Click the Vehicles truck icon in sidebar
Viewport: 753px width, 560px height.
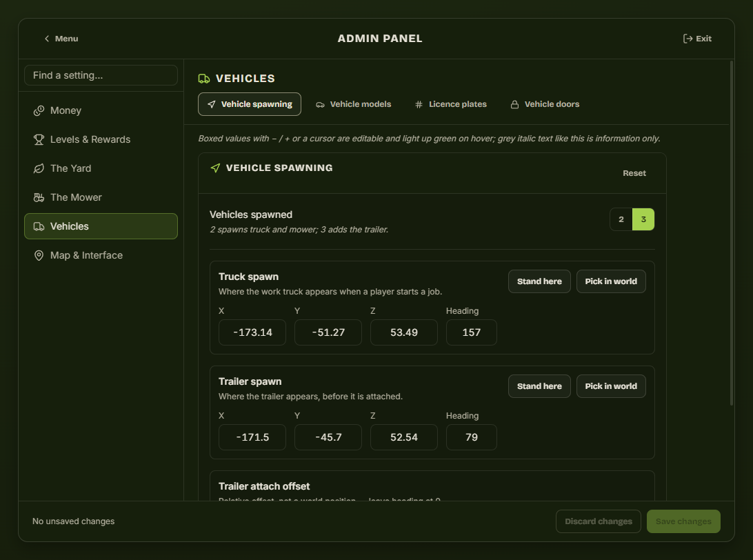[39, 226]
